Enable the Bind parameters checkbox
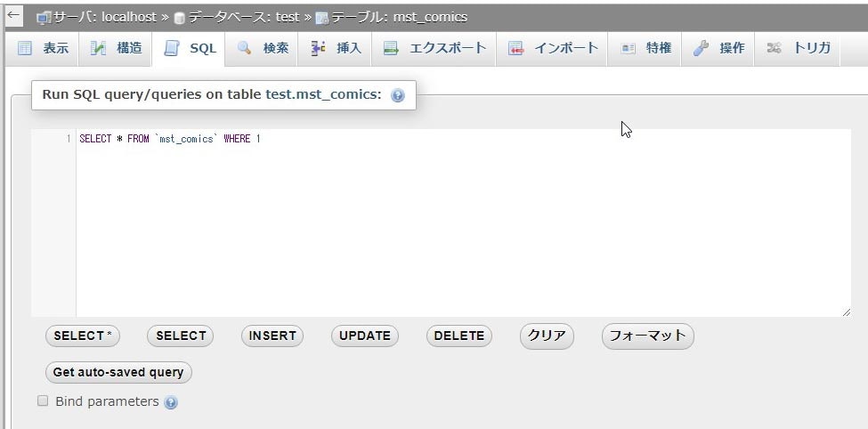The image size is (868, 429). click(x=43, y=401)
